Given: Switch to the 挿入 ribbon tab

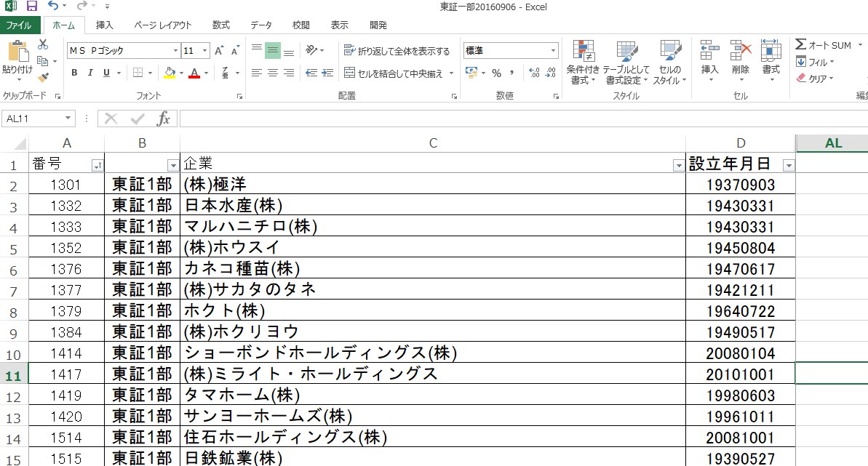Looking at the screenshot, I should (x=104, y=25).
